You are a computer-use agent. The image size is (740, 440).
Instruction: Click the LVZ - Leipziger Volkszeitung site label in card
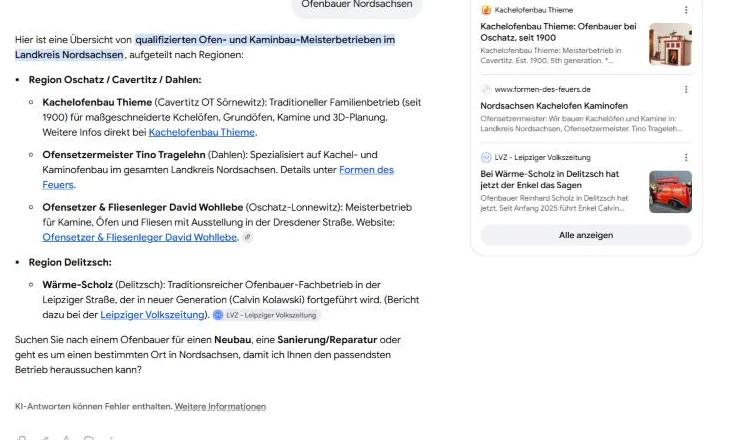(542, 157)
